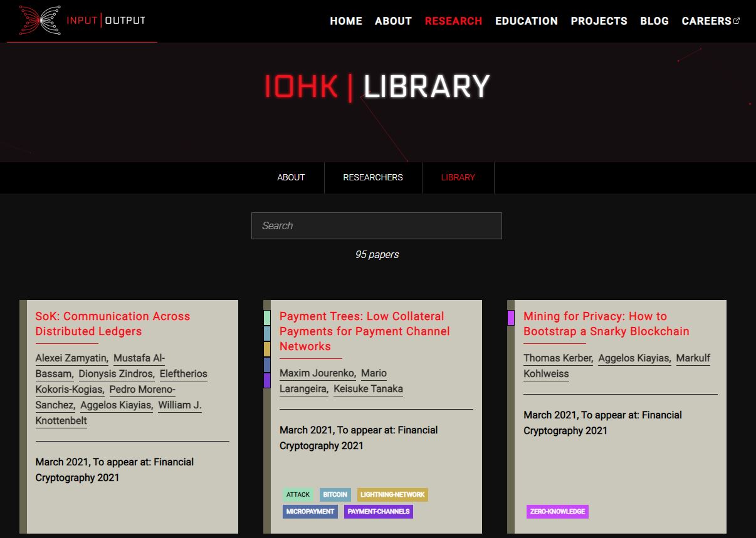
Task: Filter by the BITCOIN tag
Action: point(335,495)
